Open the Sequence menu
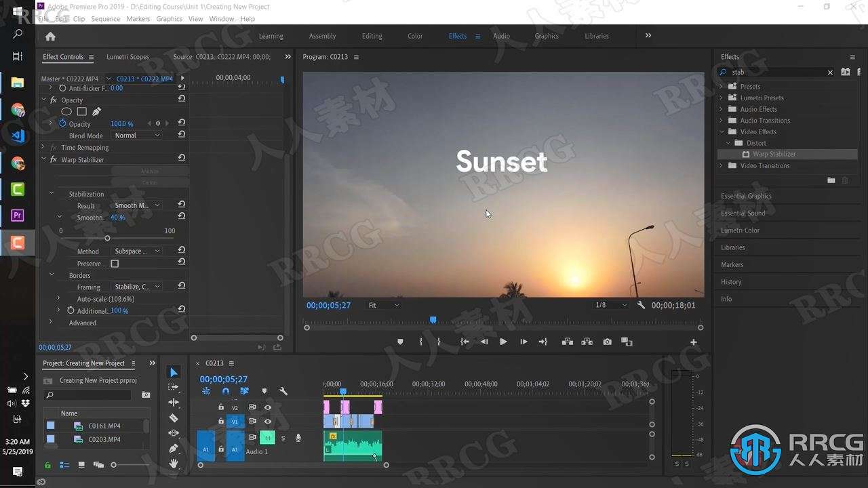 105,19
